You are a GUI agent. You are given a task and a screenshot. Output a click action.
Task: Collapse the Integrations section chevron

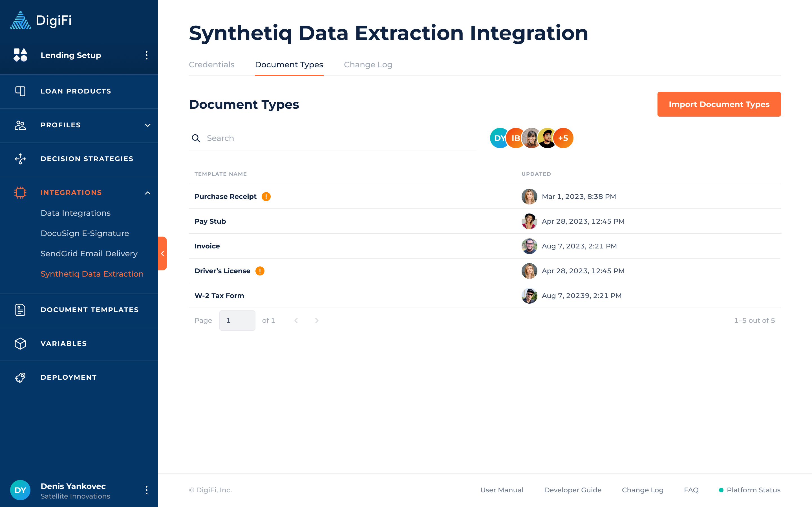(x=147, y=193)
